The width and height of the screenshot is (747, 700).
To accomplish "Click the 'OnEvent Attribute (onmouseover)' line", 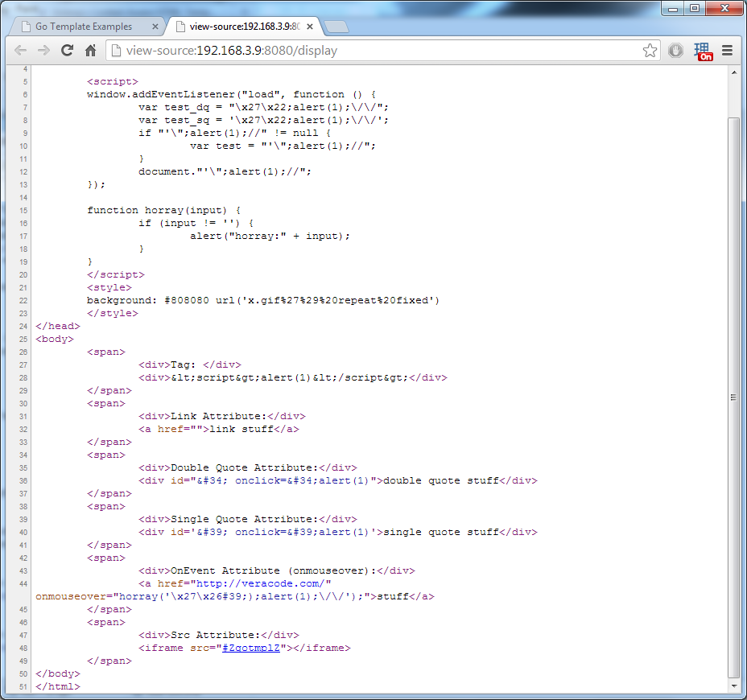I will (277, 570).
